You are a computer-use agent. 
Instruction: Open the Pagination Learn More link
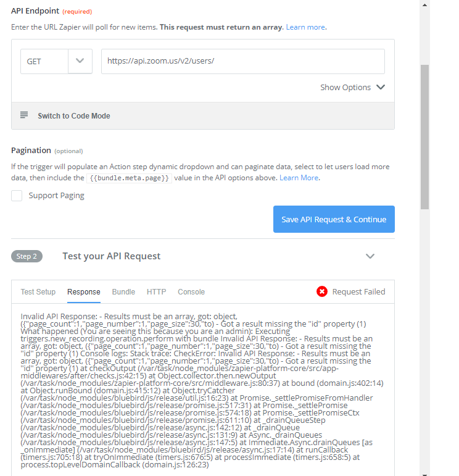click(x=299, y=178)
